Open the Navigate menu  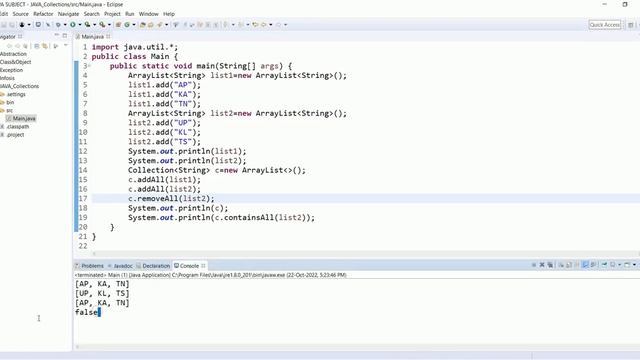tap(69, 14)
